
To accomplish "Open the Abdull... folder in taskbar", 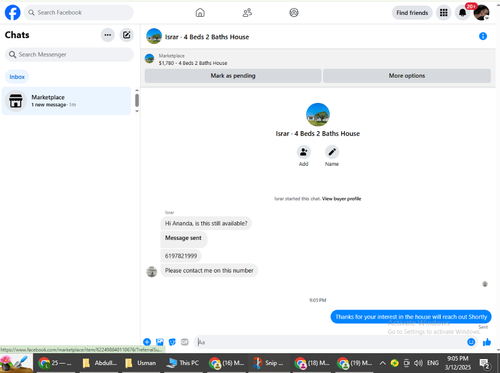I will point(99,363).
